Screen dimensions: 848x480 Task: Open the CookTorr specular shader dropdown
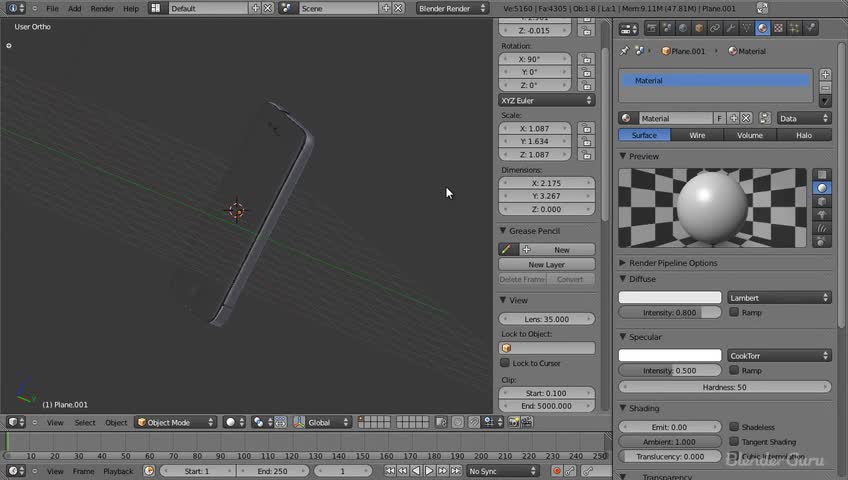779,355
